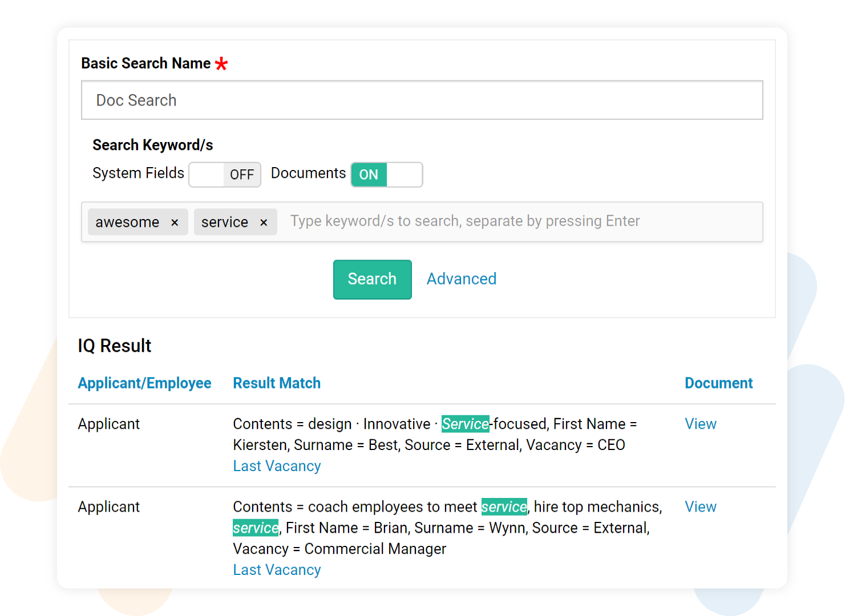Click the Document column header
Viewport: 845px width, 616px height.
coord(718,383)
